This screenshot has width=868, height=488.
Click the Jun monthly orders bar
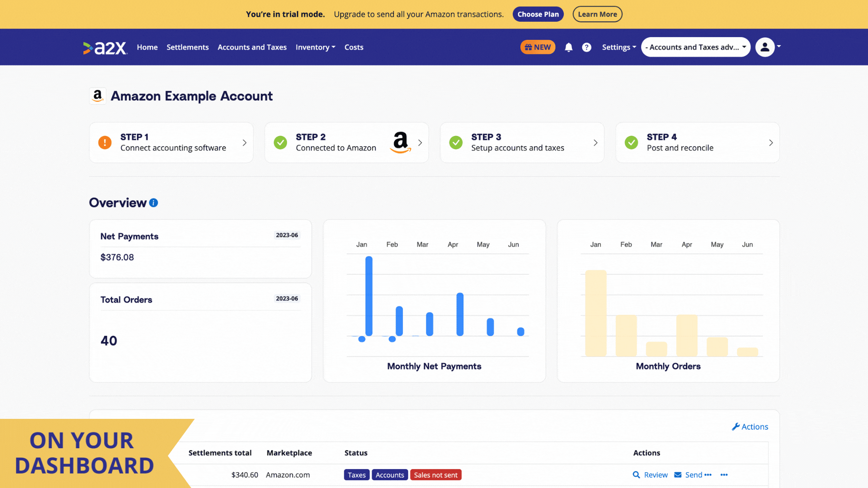point(747,352)
